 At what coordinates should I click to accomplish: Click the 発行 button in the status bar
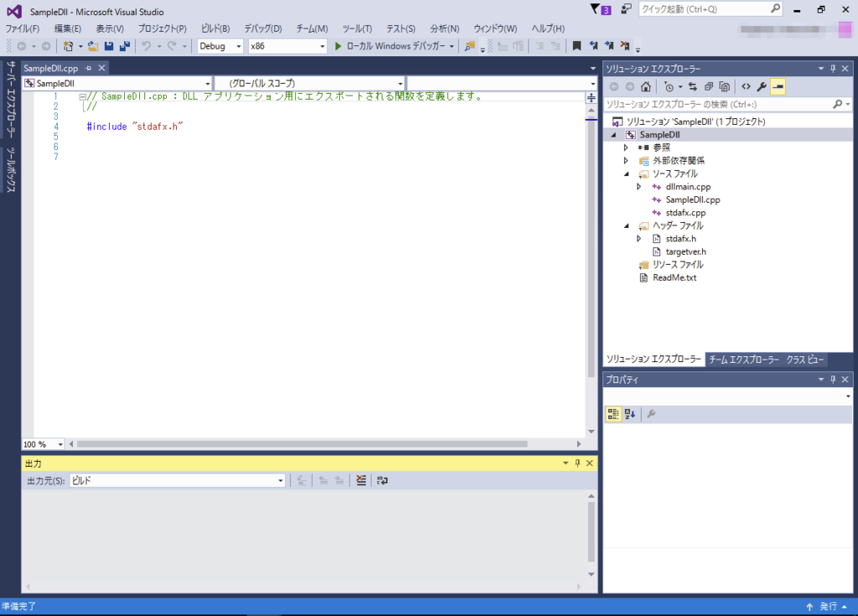[826, 606]
